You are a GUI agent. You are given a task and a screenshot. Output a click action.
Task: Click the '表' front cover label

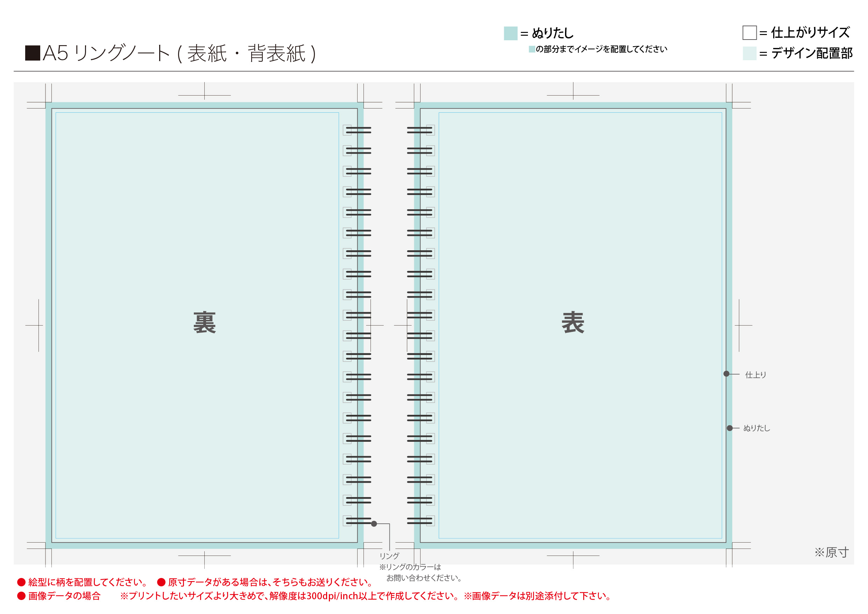pos(573,322)
